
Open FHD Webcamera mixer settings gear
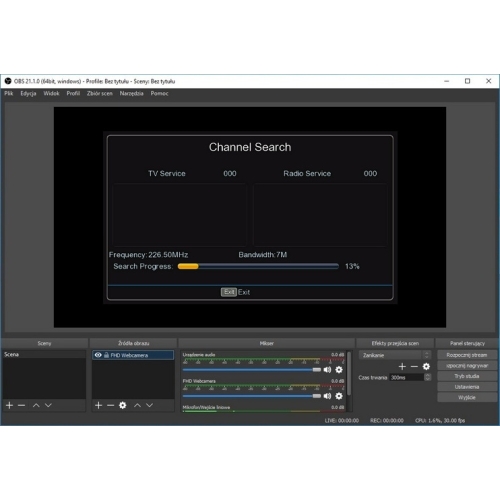tap(339, 396)
